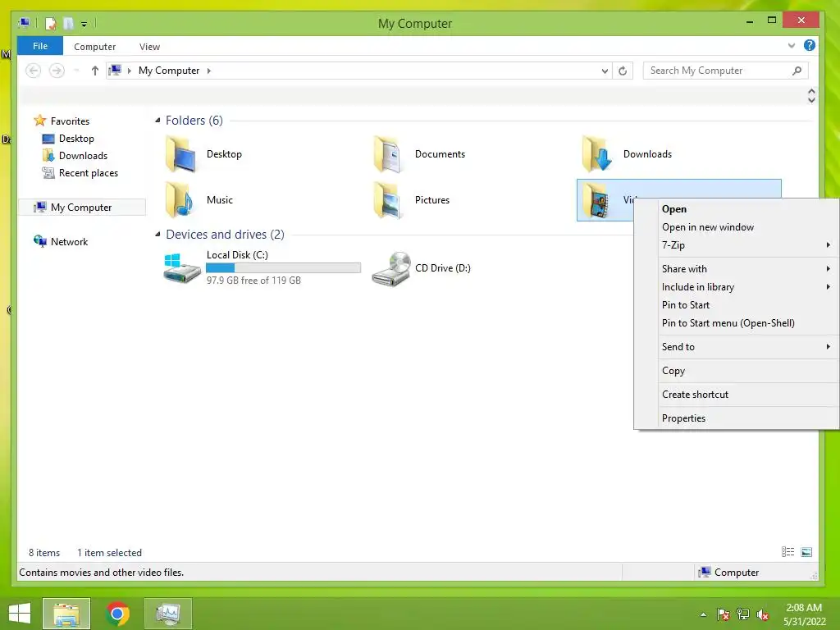The width and height of the screenshot is (840, 630).
Task: Click the Properties quick access toolbar icon
Action: [51, 24]
